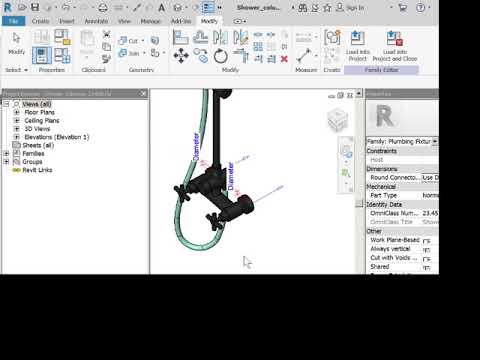Screen dimensions: 480x360
Task: Select the Rotate tool
Action: 220,56
